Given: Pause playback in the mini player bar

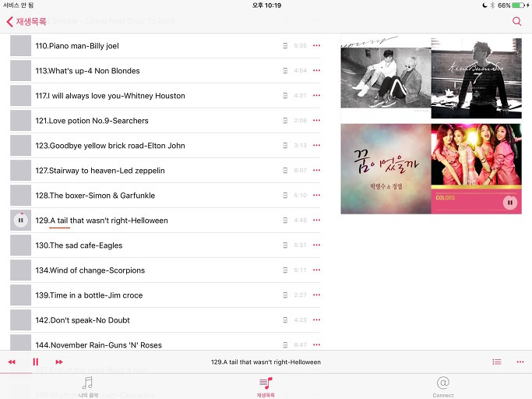Looking at the screenshot, I should 35,362.
